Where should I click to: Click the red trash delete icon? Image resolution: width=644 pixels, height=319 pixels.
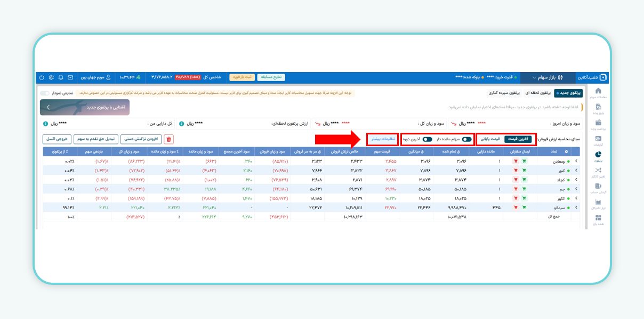(169, 139)
